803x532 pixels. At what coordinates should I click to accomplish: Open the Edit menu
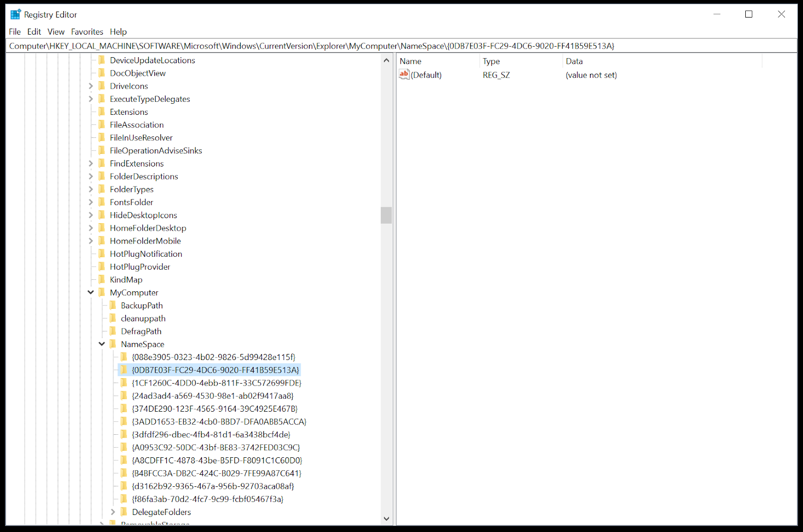(34, 32)
